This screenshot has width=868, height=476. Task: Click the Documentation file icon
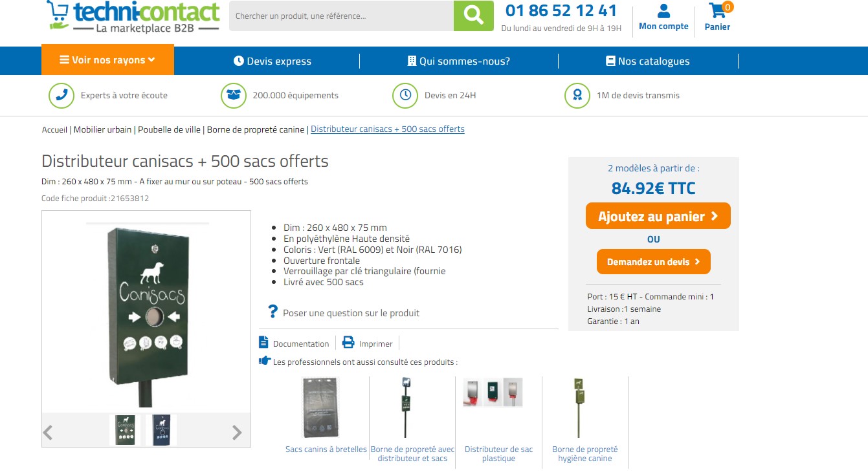[263, 343]
